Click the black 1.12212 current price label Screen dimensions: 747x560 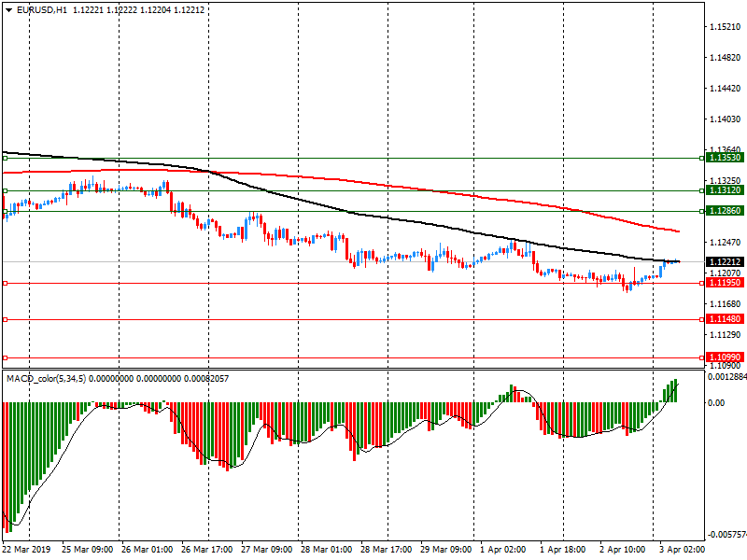725,262
